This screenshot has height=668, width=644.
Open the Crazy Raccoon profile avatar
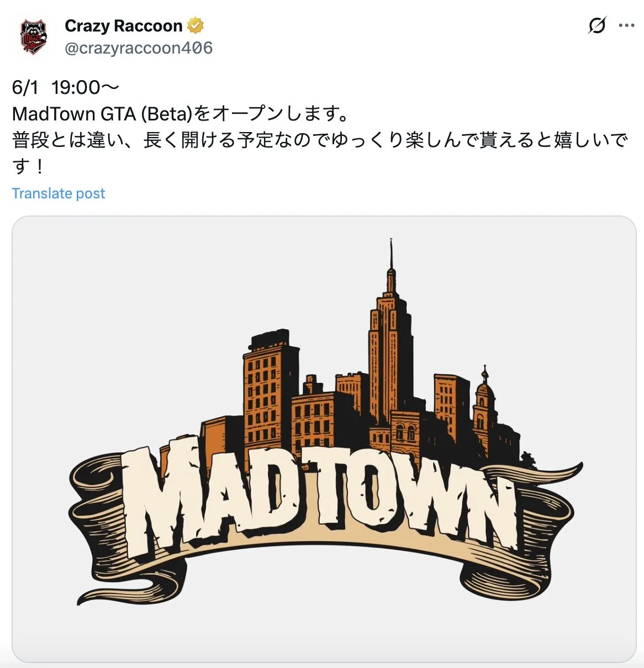click(x=34, y=36)
